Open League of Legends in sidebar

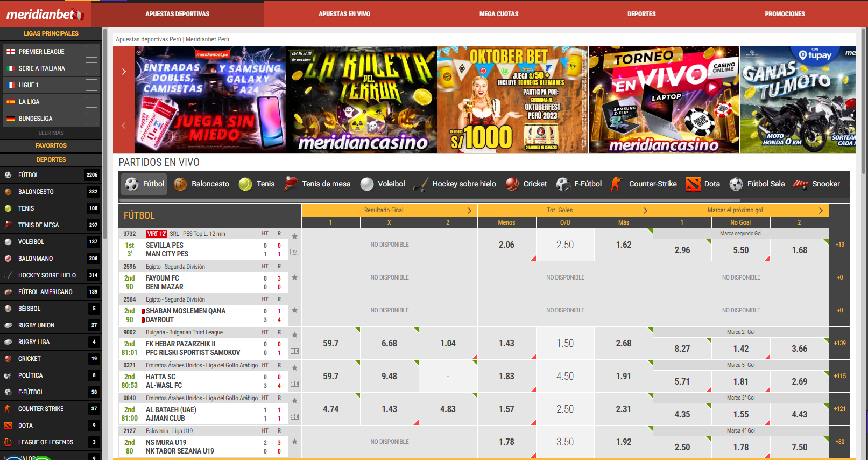[51, 442]
